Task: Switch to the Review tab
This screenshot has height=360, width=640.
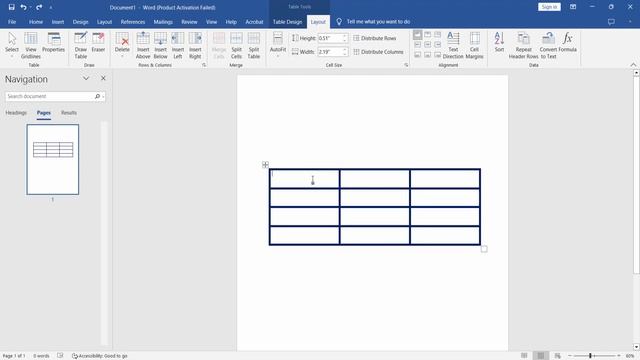Action: pos(189,22)
